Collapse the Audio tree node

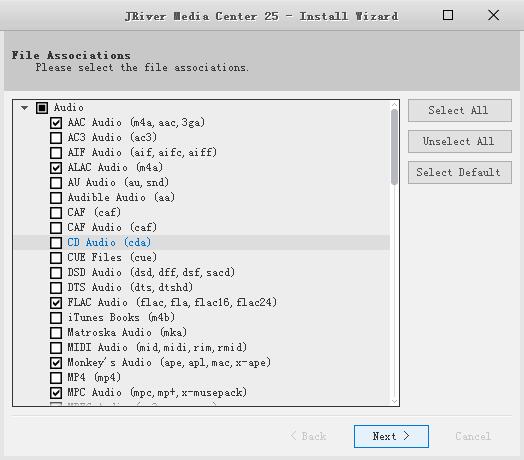tap(24, 108)
